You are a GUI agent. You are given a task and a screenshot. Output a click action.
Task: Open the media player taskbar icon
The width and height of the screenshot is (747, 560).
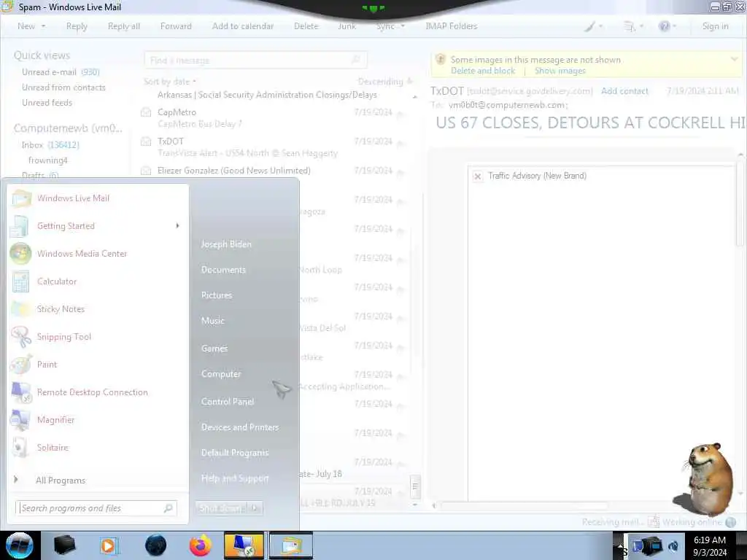109,545
